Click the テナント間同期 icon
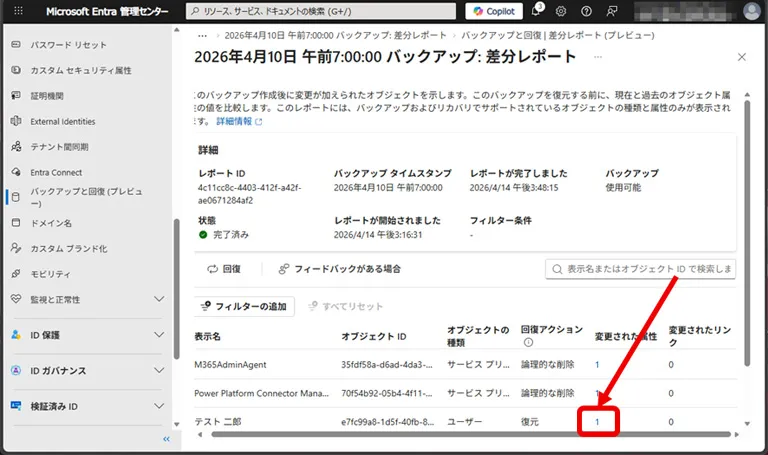 click(x=16, y=146)
